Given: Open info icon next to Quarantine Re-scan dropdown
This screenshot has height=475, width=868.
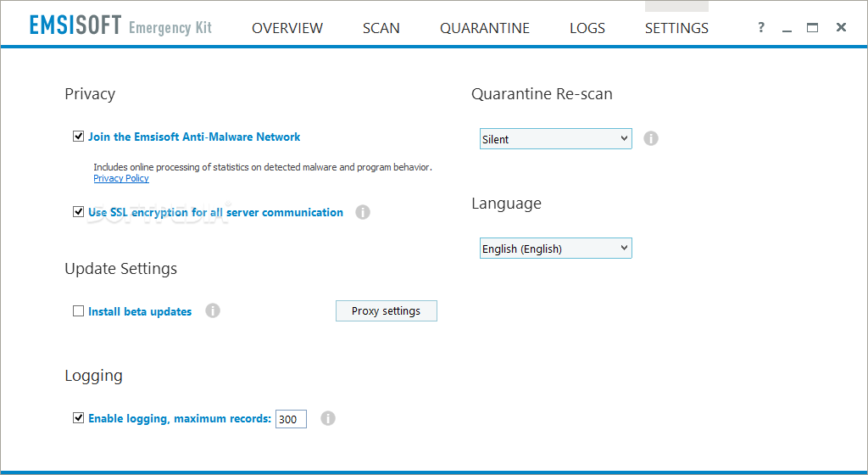Looking at the screenshot, I should point(651,138).
